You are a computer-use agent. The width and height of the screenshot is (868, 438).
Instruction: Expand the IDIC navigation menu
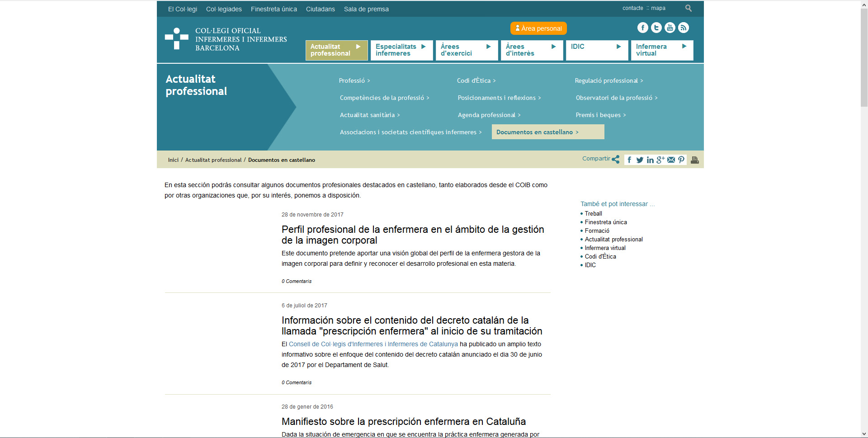point(596,50)
